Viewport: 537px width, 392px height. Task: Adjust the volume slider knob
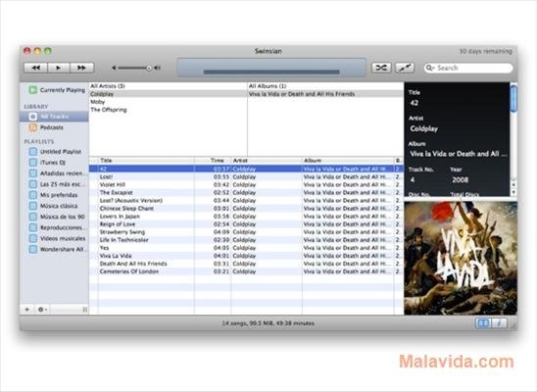click(149, 68)
